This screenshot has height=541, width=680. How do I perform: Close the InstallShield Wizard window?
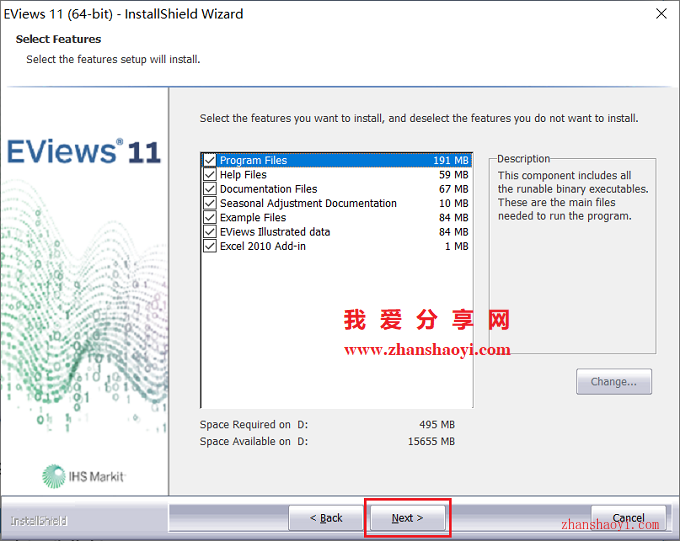click(x=661, y=14)
